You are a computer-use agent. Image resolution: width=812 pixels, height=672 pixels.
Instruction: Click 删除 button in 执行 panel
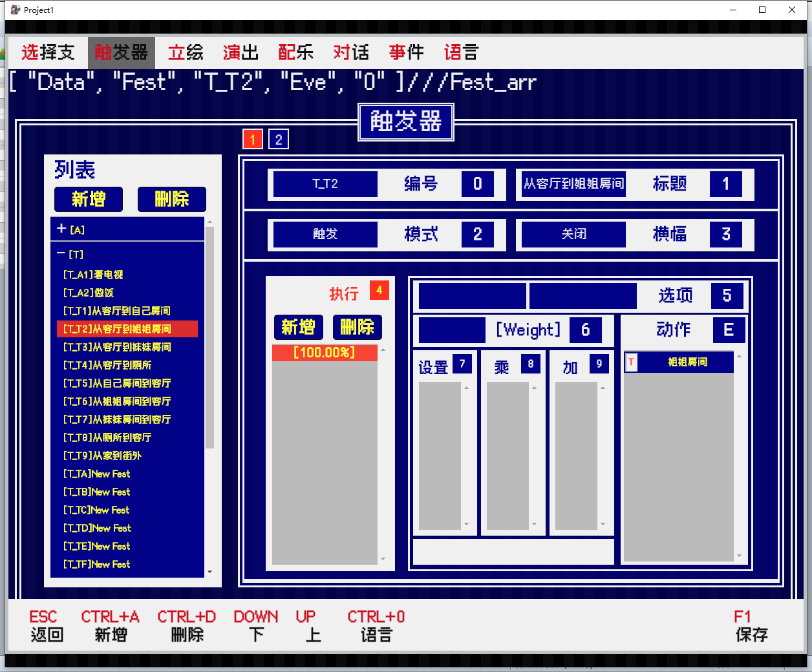pos(358,327)
